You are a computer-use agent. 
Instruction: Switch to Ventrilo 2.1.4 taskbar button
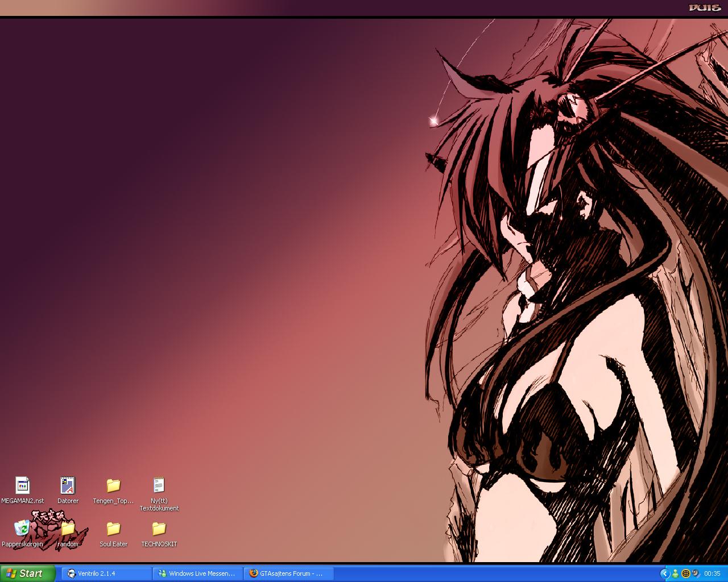[106, 573]
